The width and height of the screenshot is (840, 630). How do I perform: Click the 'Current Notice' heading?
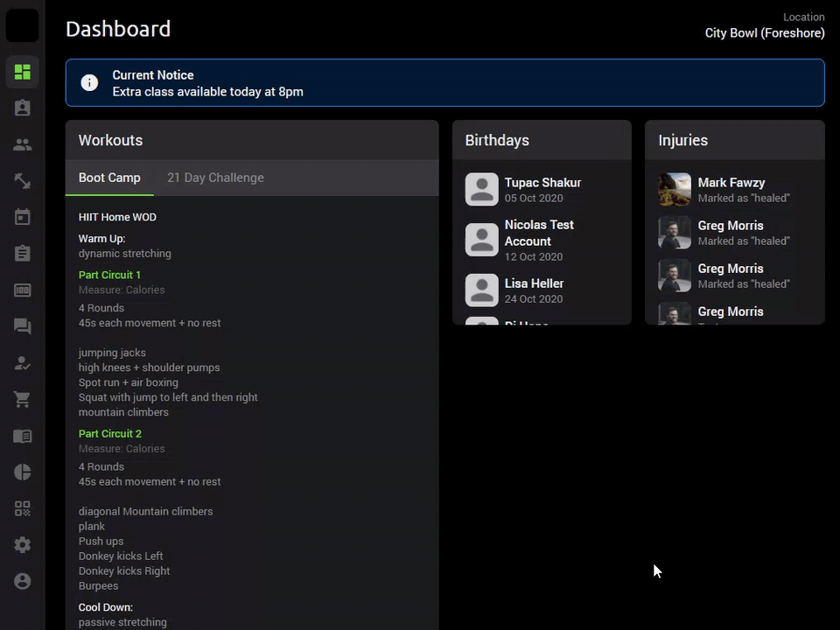[x=153, y=75]
